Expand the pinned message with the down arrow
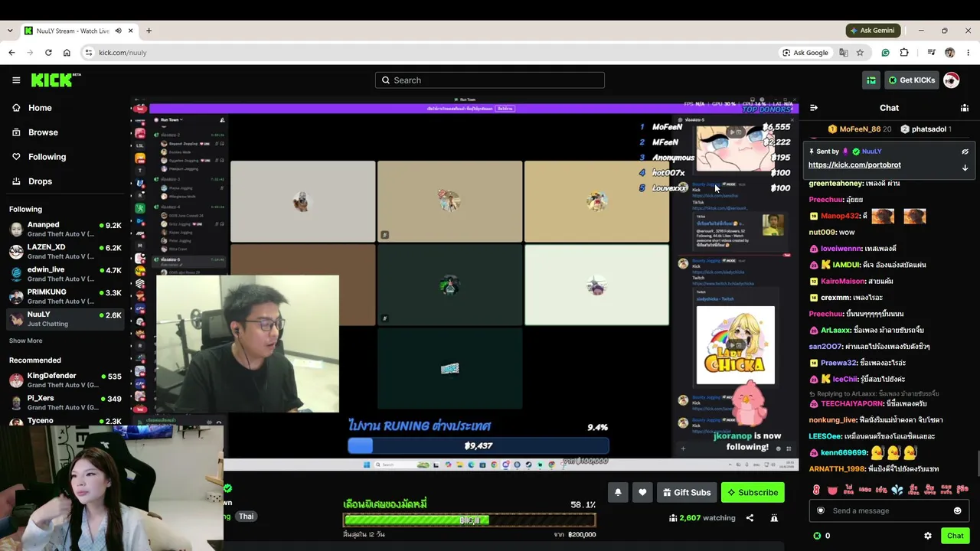Viewport: 980px width, 551px height. click(965, 168)
